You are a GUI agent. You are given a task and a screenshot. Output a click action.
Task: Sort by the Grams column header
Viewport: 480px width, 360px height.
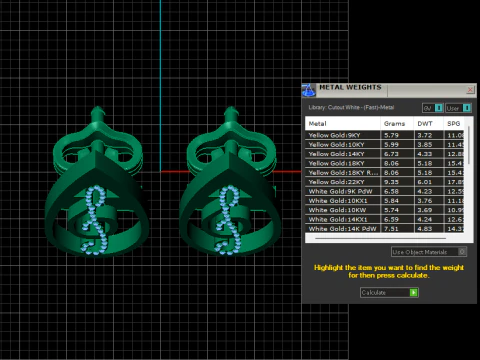point(397,124)
